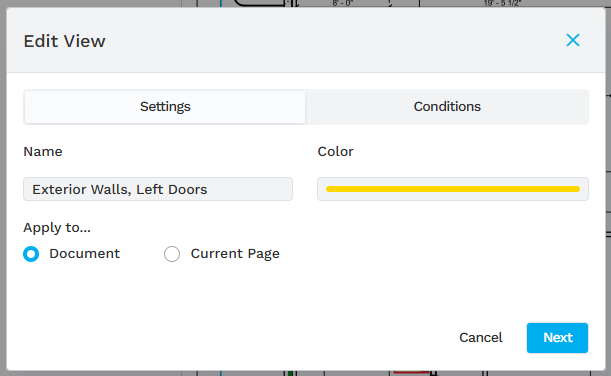
Task: Click the Apply to... heading
Action: (57, 228)
